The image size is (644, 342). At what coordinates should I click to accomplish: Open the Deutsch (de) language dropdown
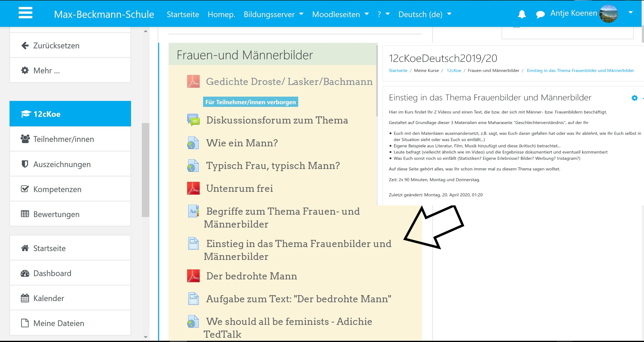tap(425, 14)
